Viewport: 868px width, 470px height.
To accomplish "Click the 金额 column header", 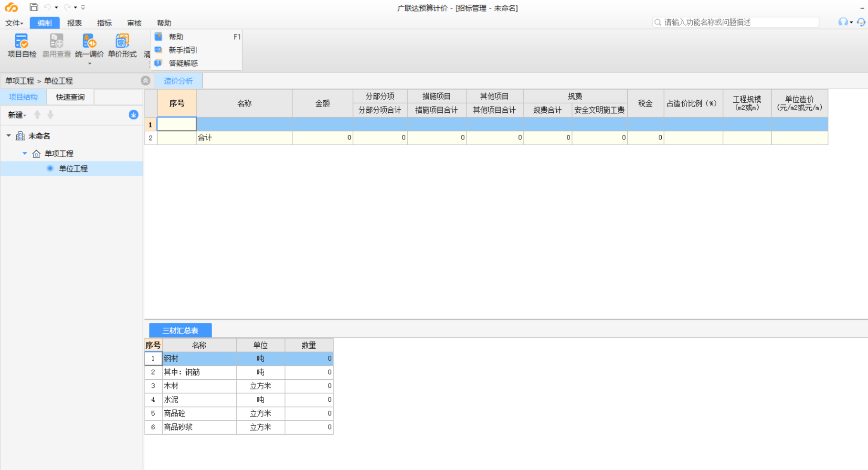I will click(323, 103).
